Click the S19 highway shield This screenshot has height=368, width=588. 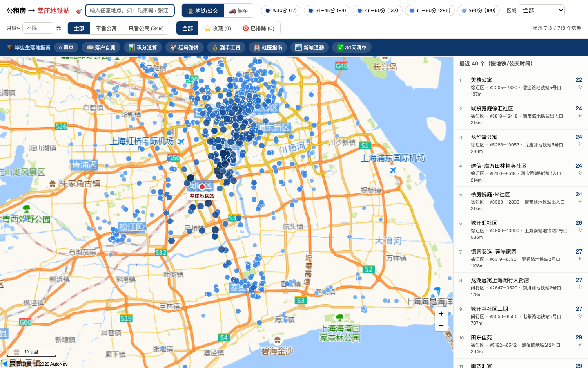coord(126,319)
